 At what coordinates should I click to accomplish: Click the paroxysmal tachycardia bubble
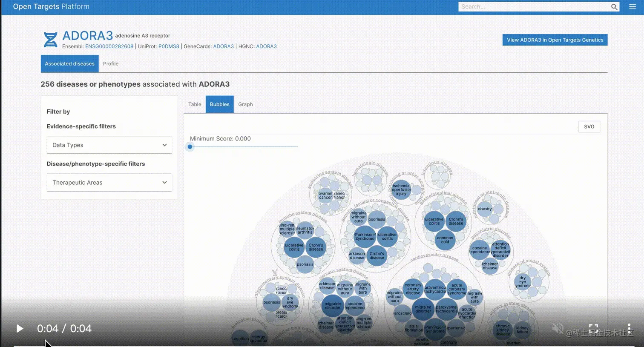(446, 309)
